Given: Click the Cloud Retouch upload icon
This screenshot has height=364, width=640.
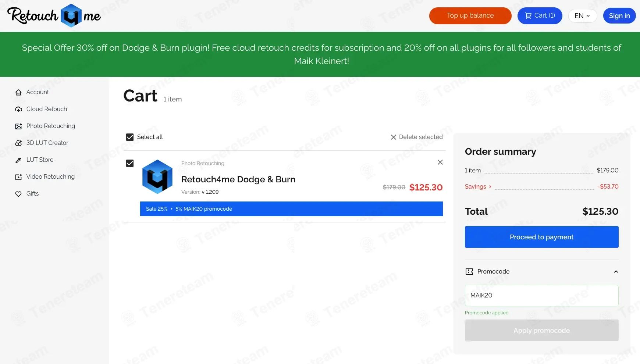Looking at the screenshot, I should 18,109.
